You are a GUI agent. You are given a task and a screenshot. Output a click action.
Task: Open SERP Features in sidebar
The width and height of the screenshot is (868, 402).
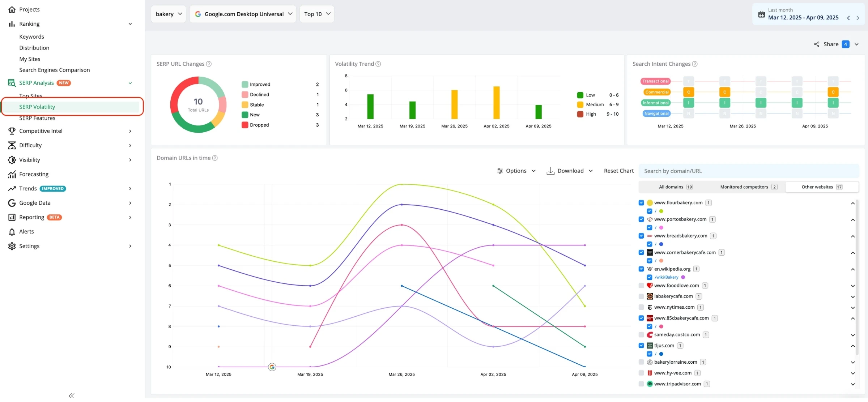pyautogui.click(x=37, y=118)
